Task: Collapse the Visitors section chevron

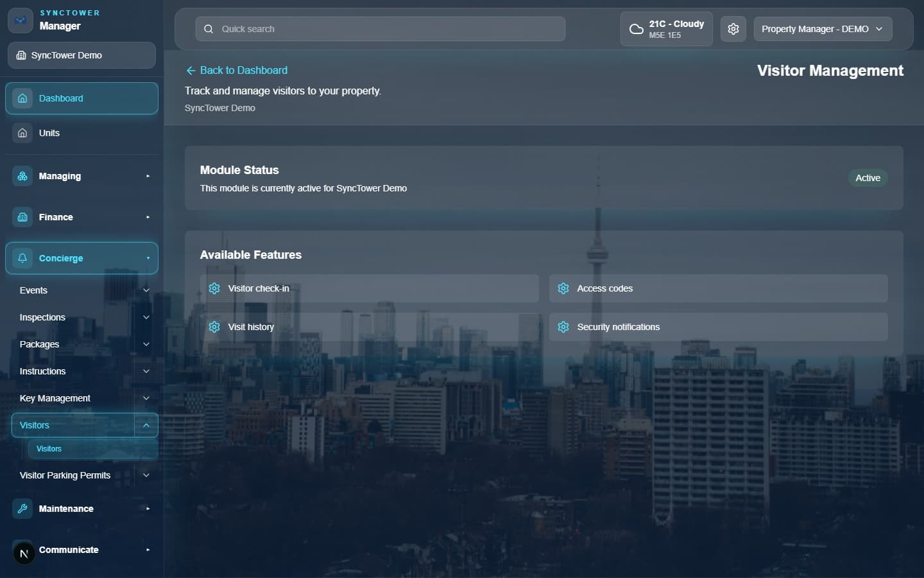Action: coord(146,425)
